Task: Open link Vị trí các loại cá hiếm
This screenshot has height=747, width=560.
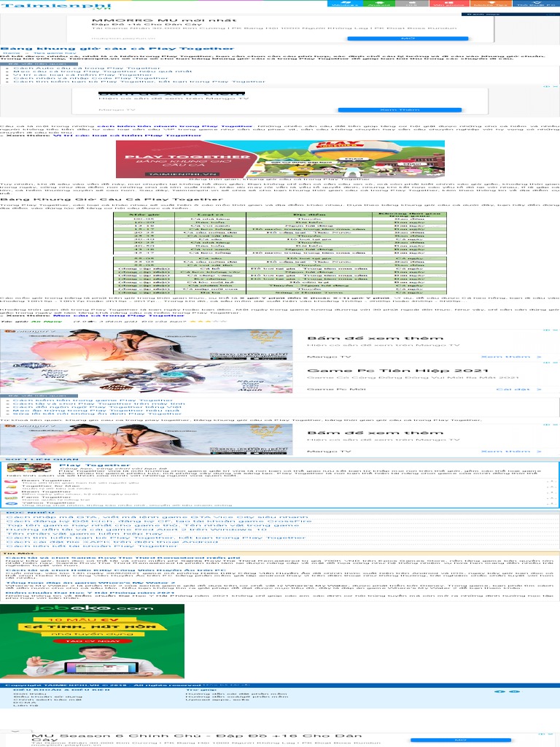Action: [83, 75]
